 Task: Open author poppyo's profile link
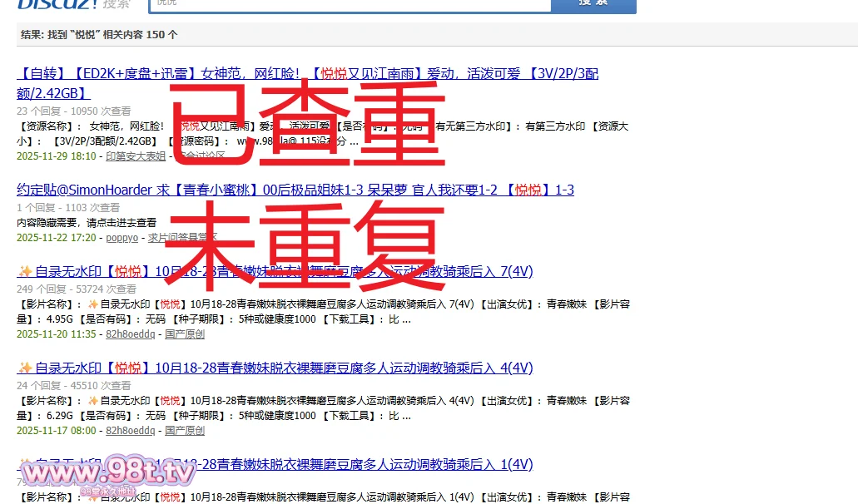[x=122, y=238]
